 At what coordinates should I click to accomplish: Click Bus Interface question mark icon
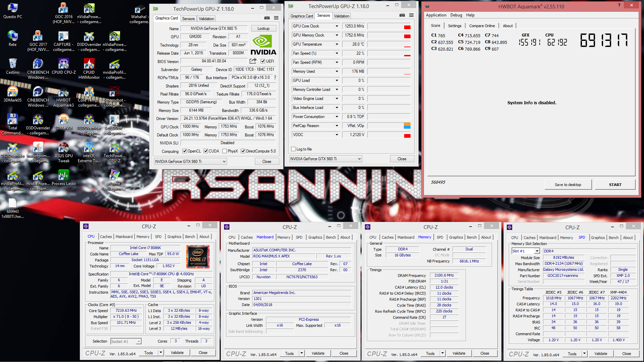point(275,77)
